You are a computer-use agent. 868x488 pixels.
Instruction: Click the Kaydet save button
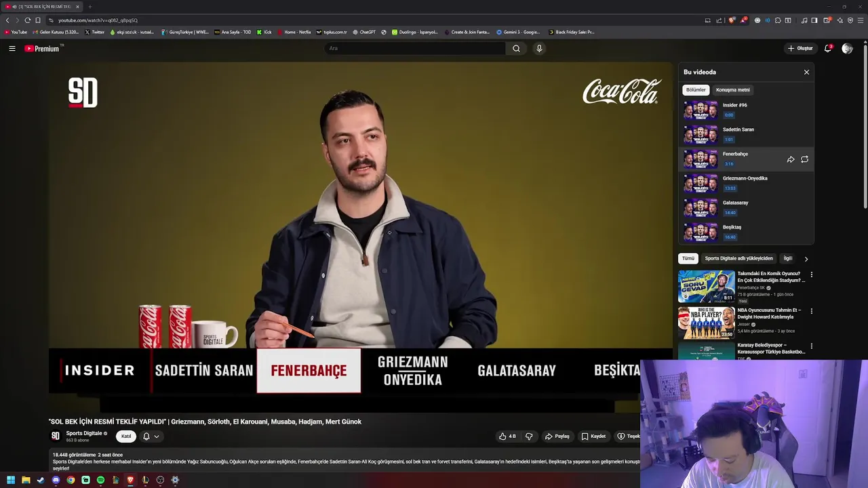(593, 436)
